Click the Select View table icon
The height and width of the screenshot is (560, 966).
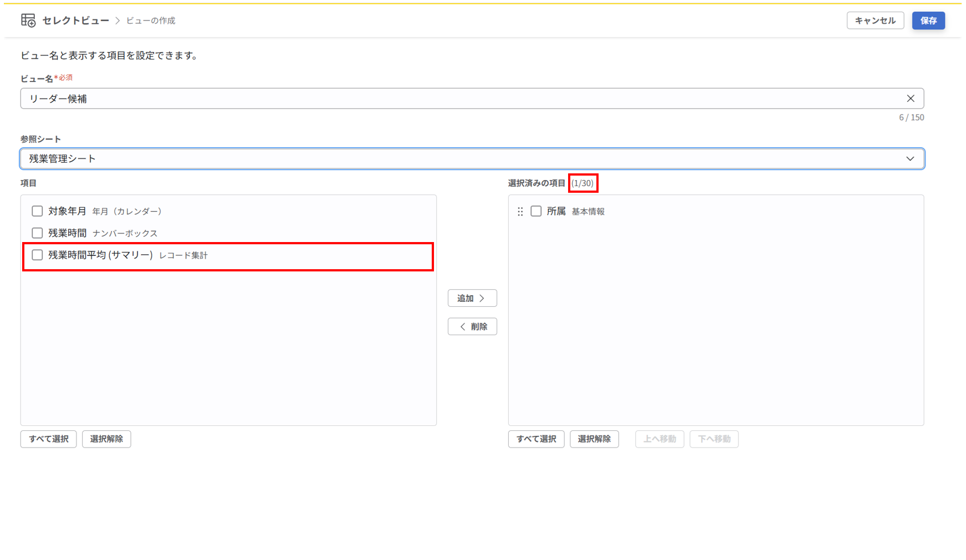28,20
